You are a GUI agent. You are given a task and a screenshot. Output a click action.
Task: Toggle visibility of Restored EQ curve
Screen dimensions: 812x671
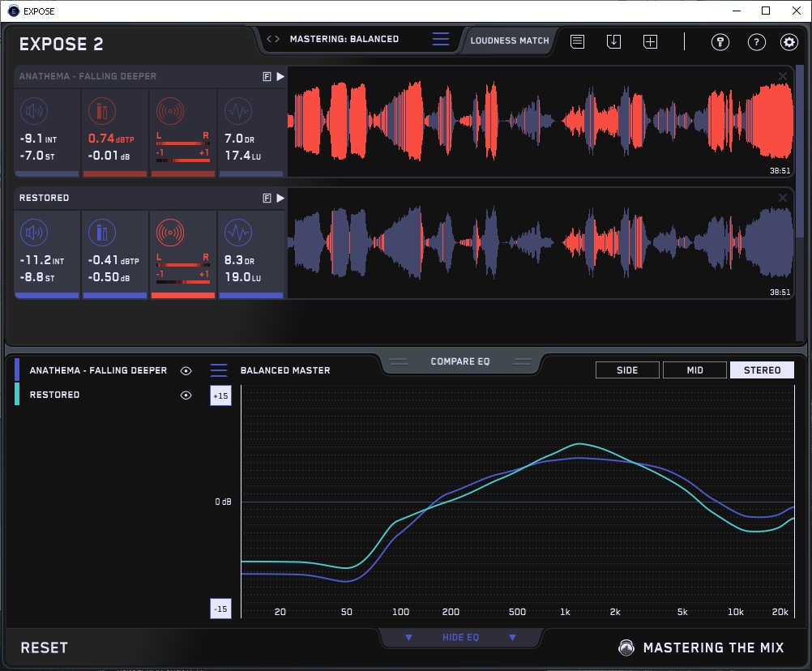coord(186,395)
